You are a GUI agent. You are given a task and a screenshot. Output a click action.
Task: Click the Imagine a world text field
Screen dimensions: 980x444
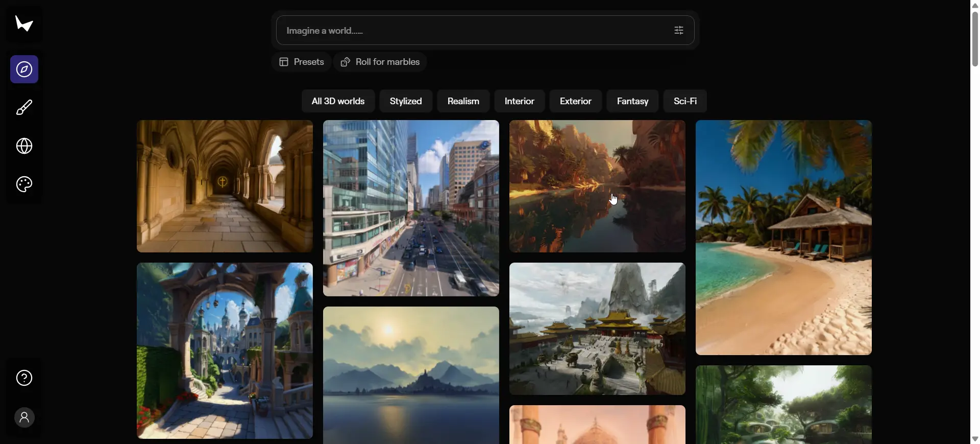[470, 31]
